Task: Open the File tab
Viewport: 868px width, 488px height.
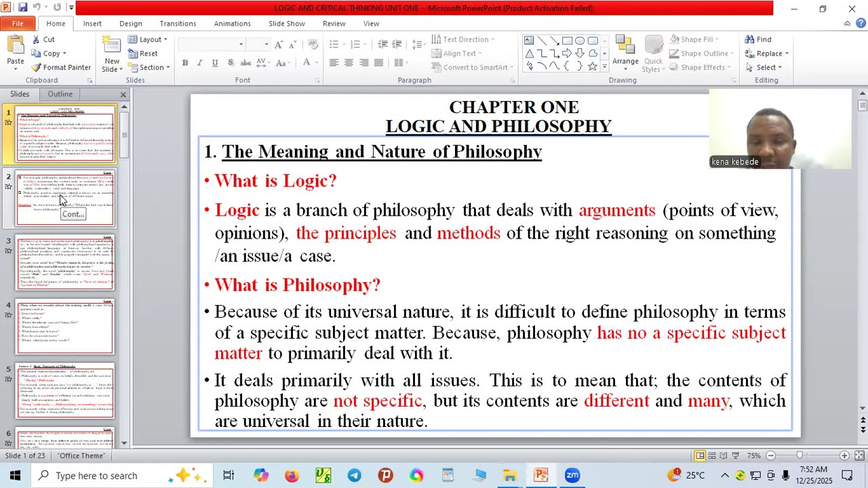Action: [x=18, y=24]
